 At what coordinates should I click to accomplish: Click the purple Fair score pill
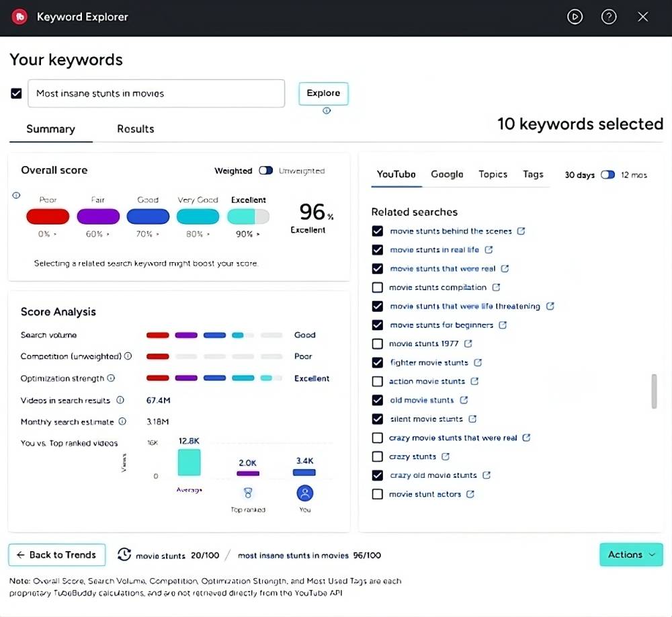[98, 216]
